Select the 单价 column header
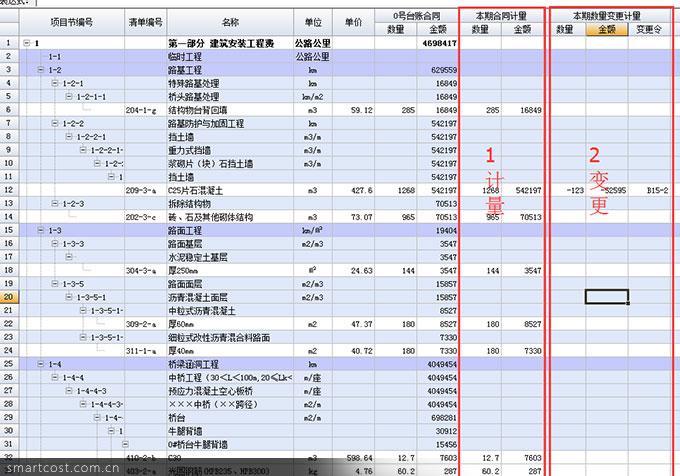 pos(353,22)
